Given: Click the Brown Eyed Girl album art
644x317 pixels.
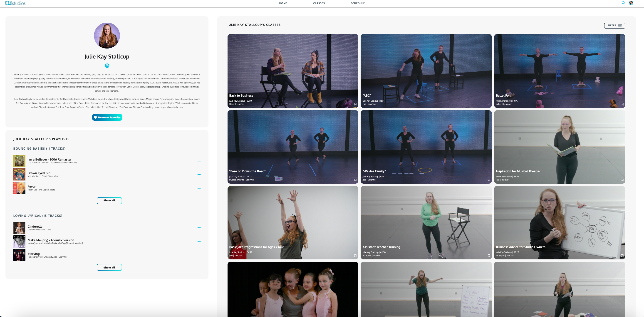Looking at the screenshot, I should pos(19,174).
